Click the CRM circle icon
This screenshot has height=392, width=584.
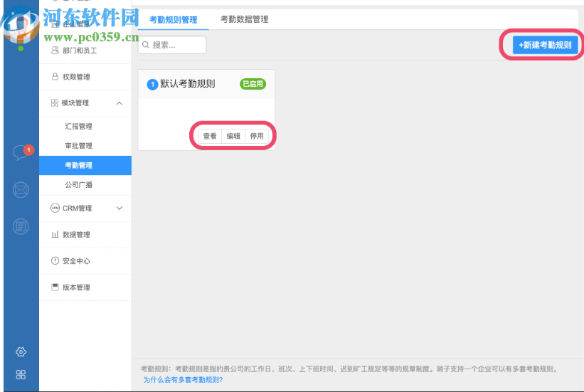[55, 208]
